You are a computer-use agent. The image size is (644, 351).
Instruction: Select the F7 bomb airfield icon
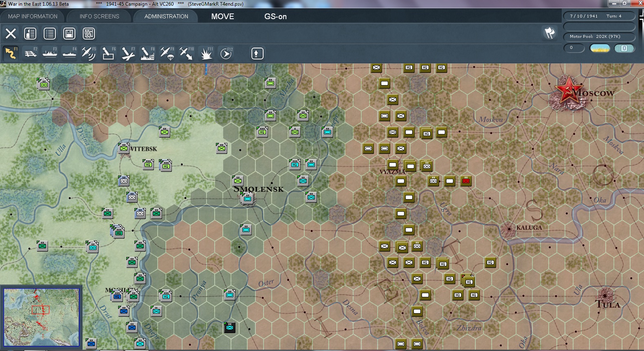coord(128,53)
